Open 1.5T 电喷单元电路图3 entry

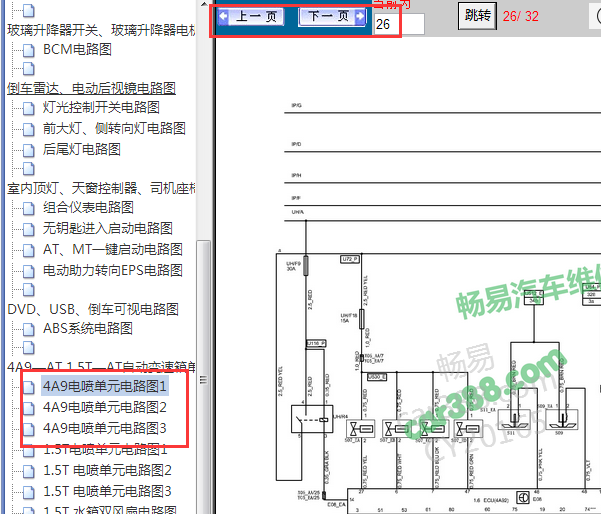click(107, 491)
